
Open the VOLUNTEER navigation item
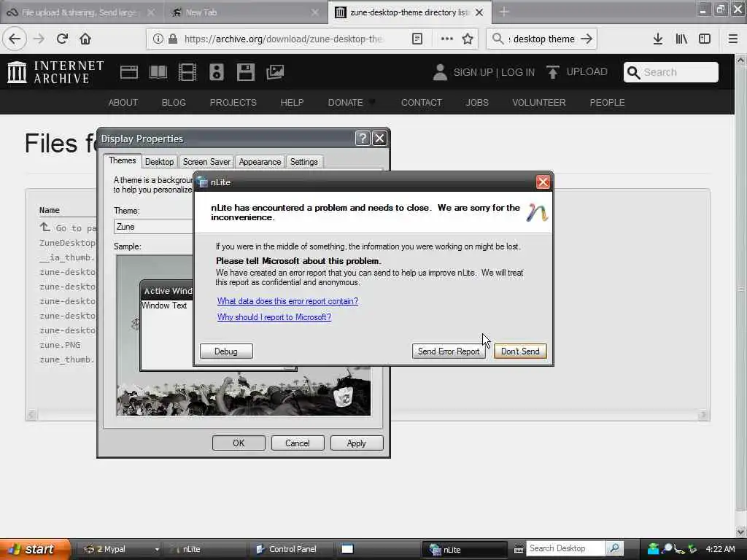click(x=539, y=102)
